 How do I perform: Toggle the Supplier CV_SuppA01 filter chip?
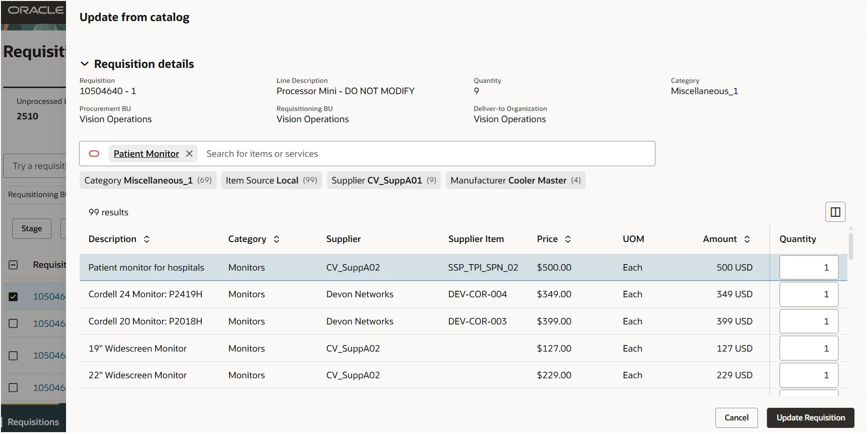tap(383, 180)
